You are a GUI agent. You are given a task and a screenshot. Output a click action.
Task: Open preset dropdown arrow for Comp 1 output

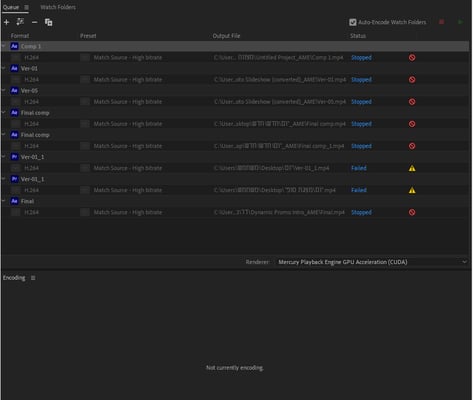pos(85,58)
